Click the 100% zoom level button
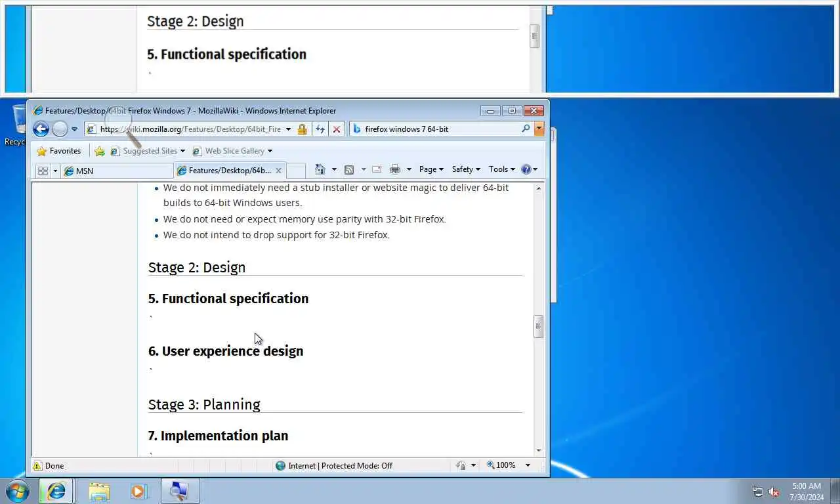 click(x=501, y=465)
